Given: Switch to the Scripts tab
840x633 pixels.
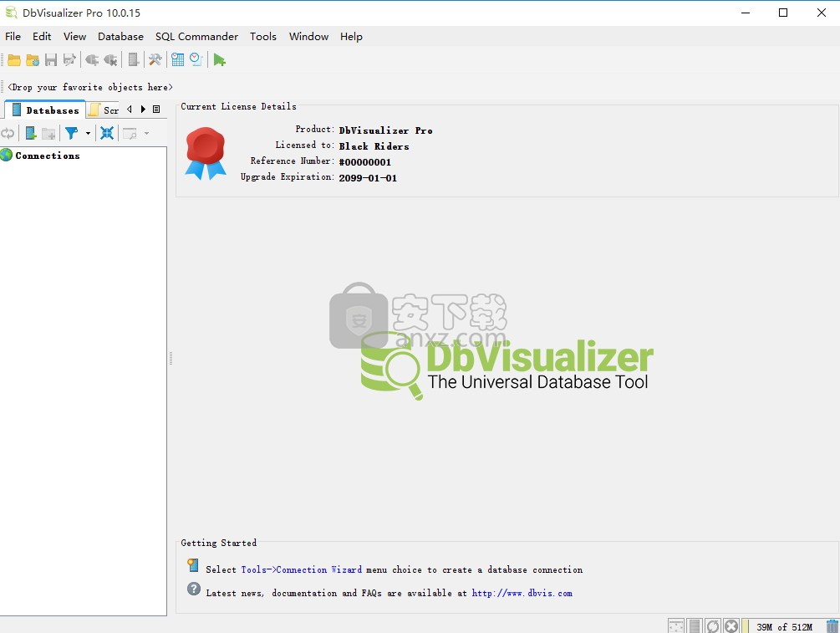Looking at the screenshot, I should [x=104, y=110].
